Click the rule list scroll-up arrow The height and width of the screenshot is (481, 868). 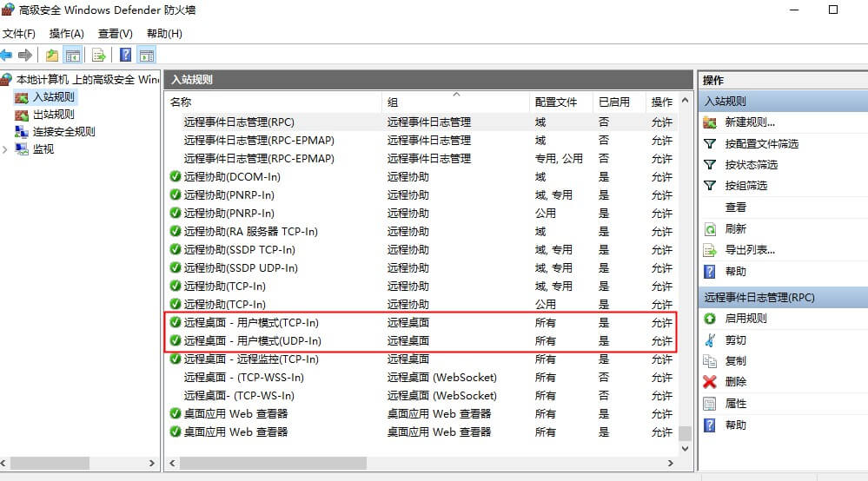tap(685, 101)
